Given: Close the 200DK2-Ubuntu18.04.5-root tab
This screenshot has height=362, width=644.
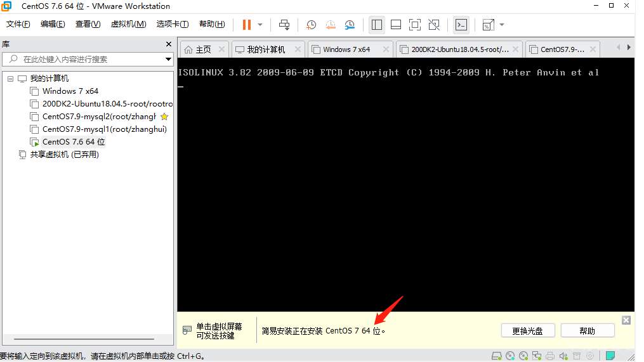Looking at the screenshot, I should pyautogui.click(x=515, y=49).
